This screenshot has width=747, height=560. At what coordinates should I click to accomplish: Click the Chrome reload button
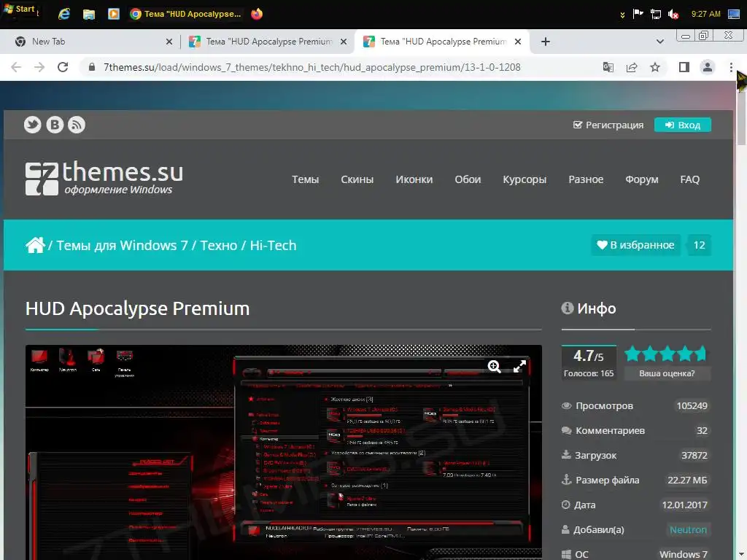point(63,67)
